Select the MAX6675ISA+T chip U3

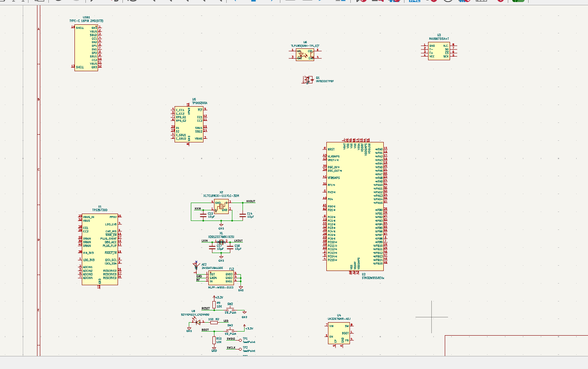[x=439, y=51]
